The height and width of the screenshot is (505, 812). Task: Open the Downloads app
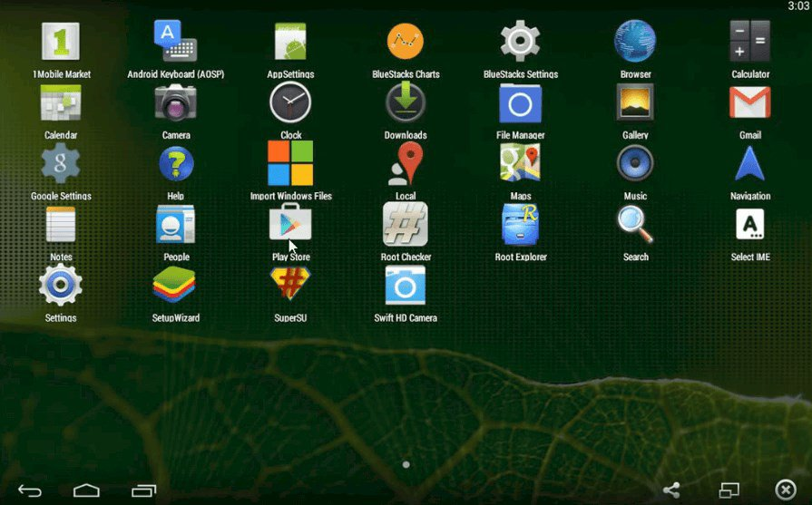click(x=406, y=102)
